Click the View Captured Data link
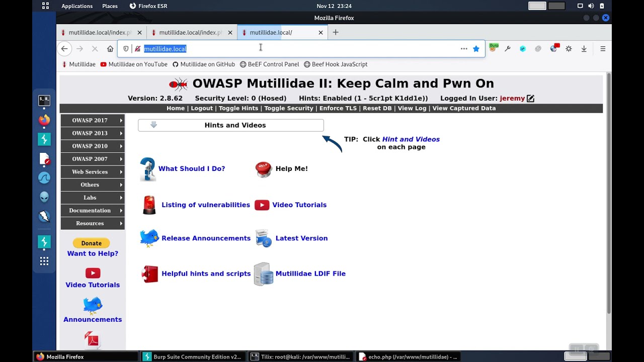The width and height of the screenshot is (644, 362). (x=464, y=108)
